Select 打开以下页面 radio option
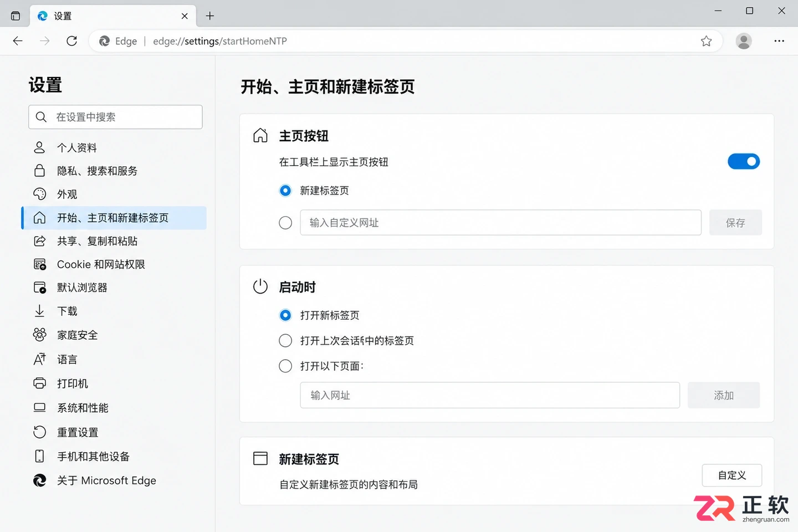 [285, 366]
